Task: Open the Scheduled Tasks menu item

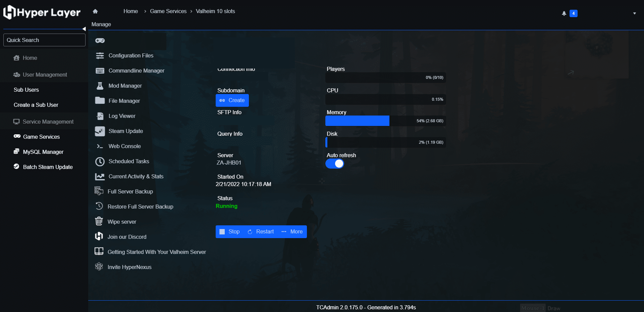Action: pyautogui.click(x=129, y=162)
